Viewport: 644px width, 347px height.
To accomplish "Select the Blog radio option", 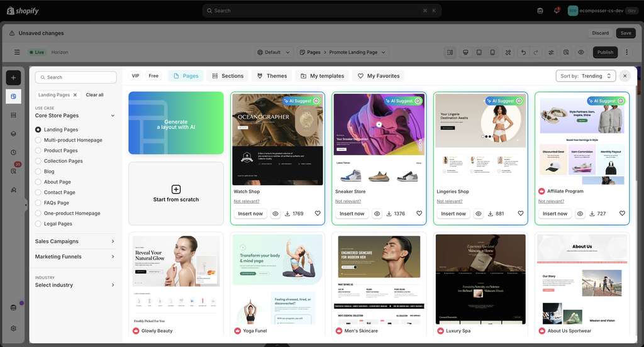I will pos(38,171).
